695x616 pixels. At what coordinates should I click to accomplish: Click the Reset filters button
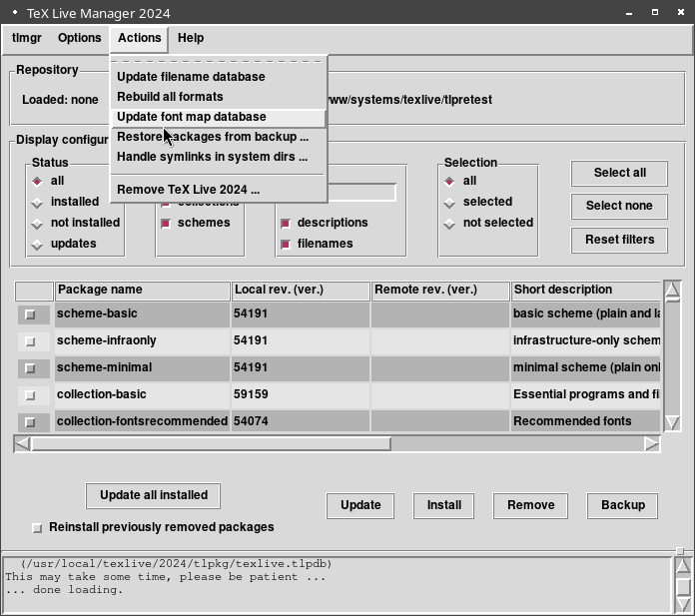click(619, 240)
